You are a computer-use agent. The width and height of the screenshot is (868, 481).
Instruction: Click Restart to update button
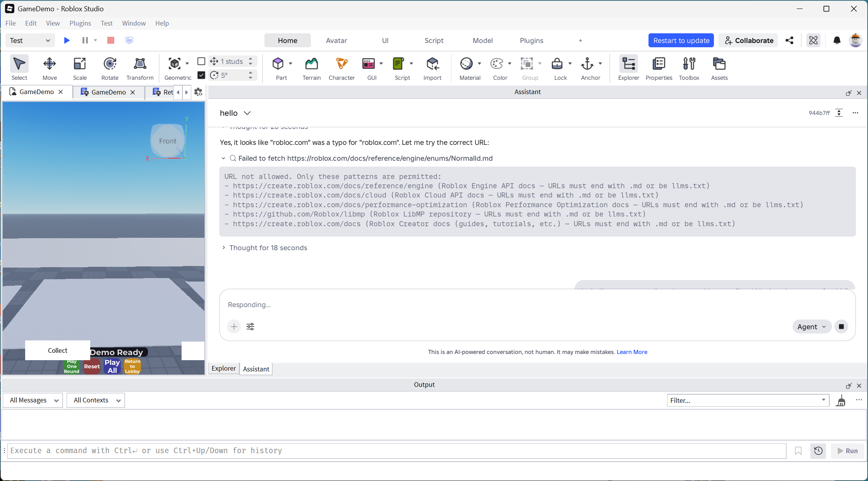(x=681, y=41)
